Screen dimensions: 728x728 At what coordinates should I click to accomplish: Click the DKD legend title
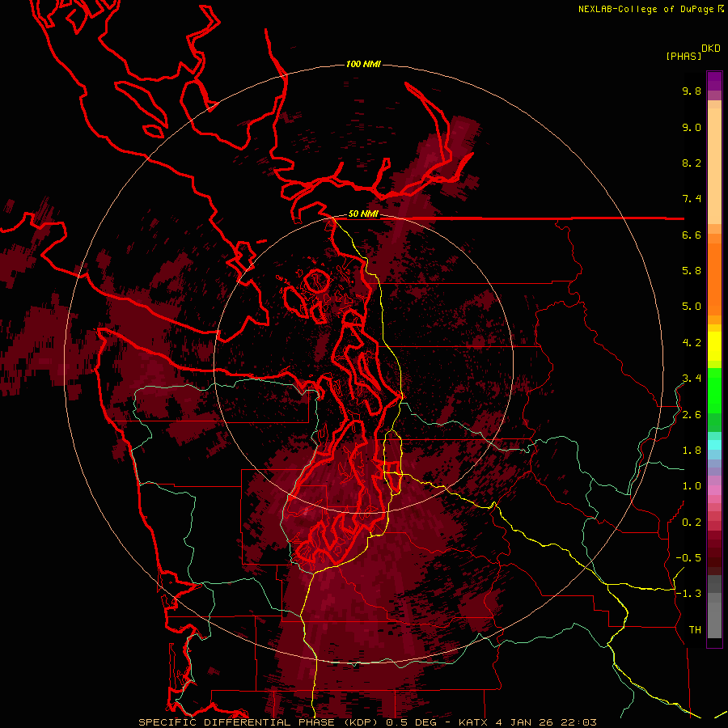point(711,49)
